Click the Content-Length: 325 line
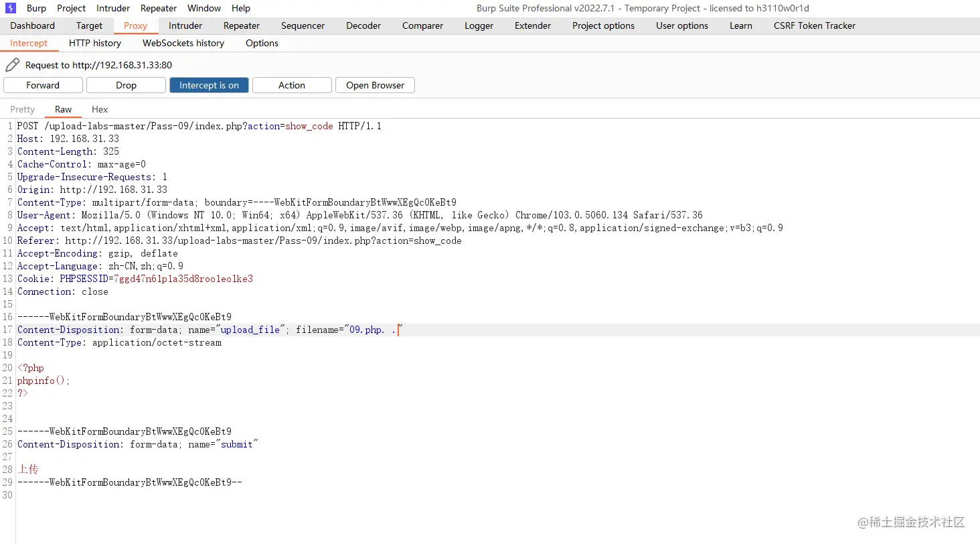The image size is (980, 544). [x=68, y=151]
